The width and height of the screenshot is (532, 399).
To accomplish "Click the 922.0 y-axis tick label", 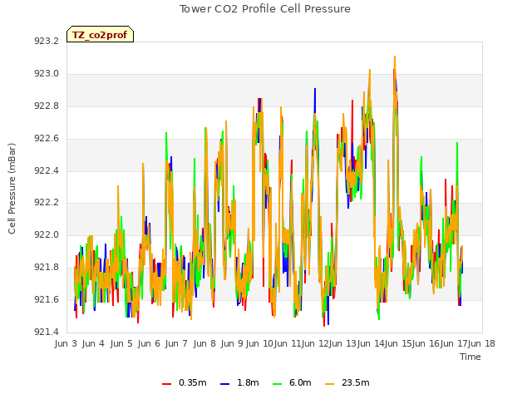I will (47, 234).
